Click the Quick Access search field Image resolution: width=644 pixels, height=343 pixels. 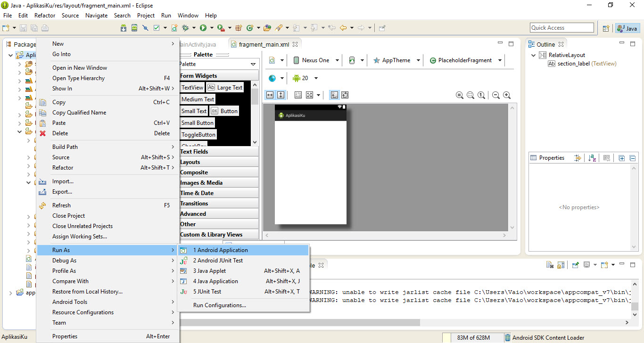pos(561,28)
